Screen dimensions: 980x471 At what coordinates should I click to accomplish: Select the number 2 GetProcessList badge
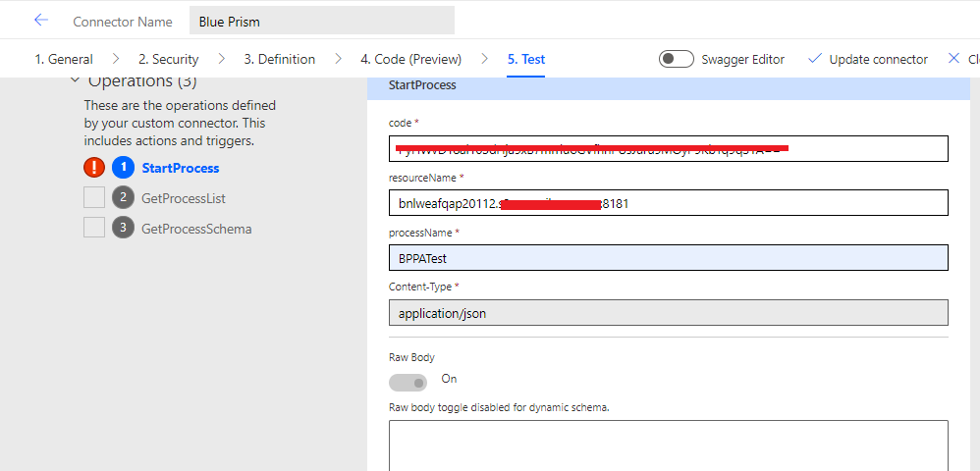[x=123, y=198]
